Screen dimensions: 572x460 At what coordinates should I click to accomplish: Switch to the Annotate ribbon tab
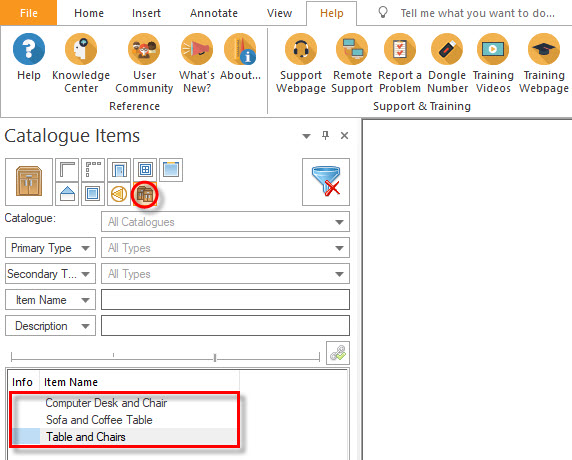point(214,13)
